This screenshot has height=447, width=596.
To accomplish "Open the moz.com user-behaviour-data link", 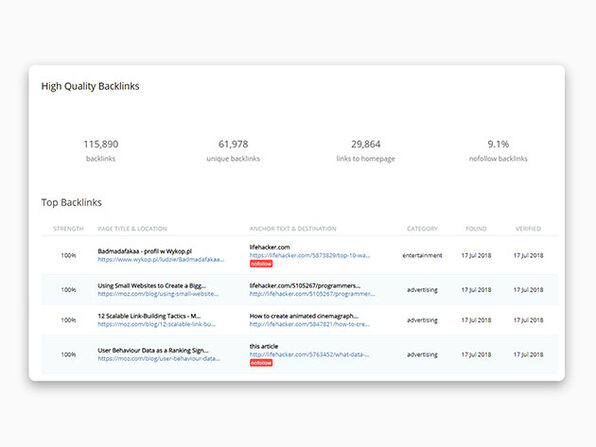I will click(x=159, y=358).
